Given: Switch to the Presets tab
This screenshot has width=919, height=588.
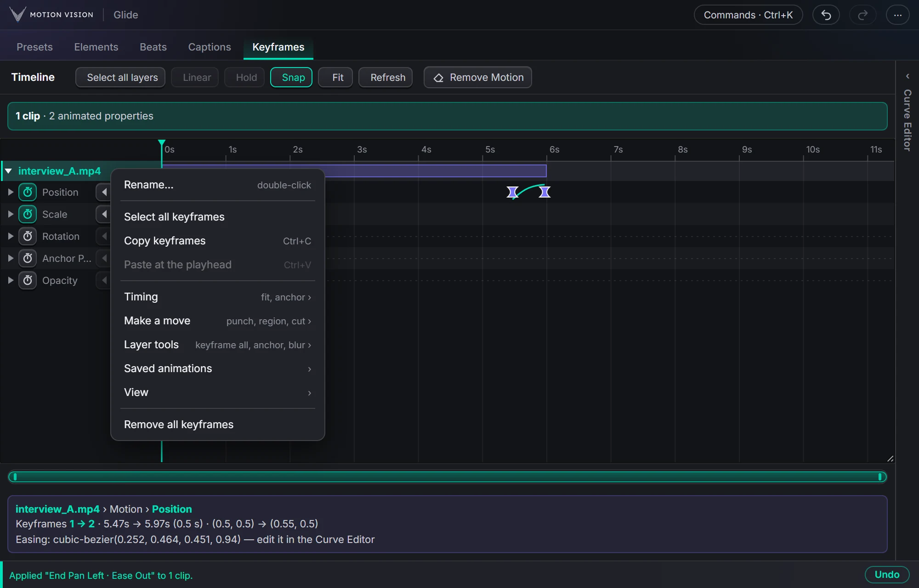Looking at the screenshot, I should [34, 47].
